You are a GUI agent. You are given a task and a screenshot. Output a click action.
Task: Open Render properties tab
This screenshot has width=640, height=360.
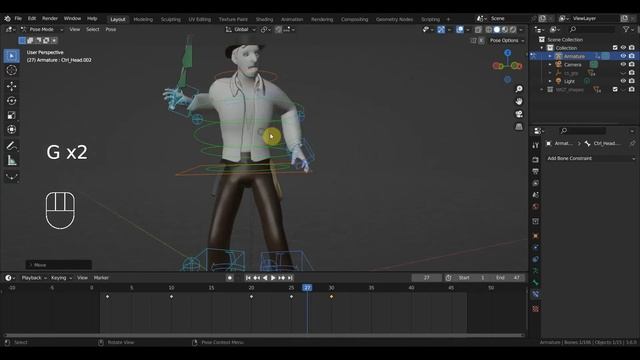[536, 160]
